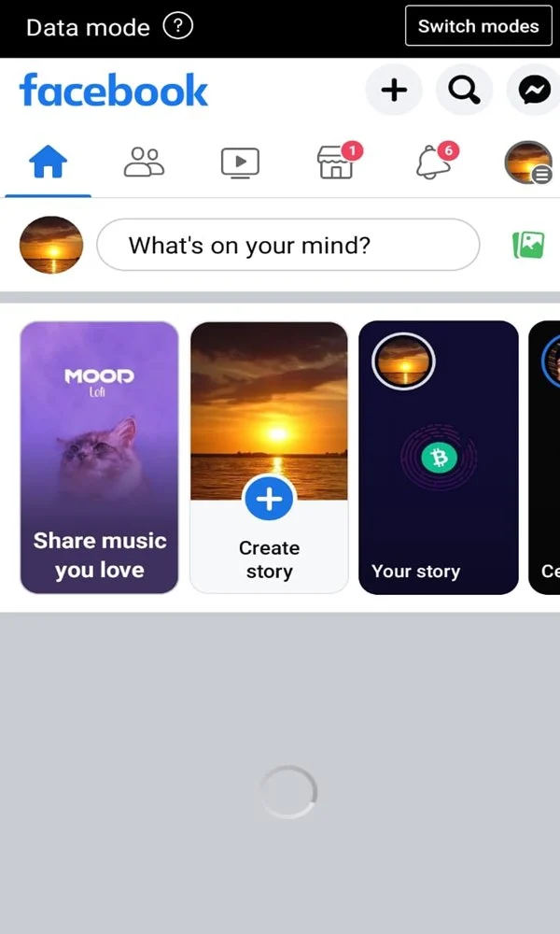Screen dimensions: 560x934
Task: Go to the Friends tab icon
Action: (144, 162)
